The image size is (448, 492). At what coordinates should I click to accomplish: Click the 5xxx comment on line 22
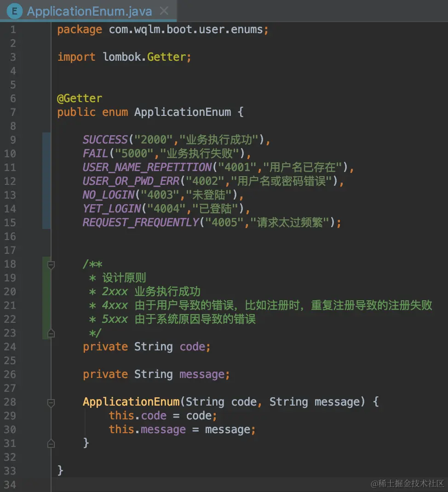pyautogui.click(x=172, y=319)
